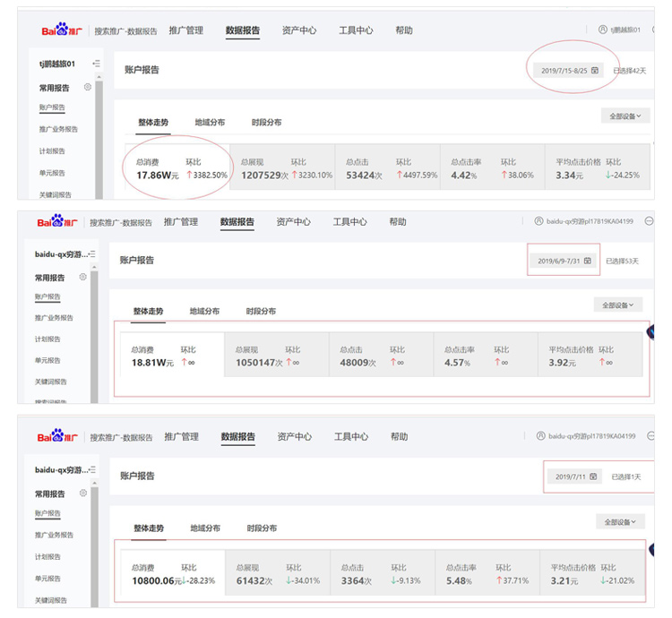Open the more-options circle icon in 2019/7/11 report header
Image resolution: width=672 pixels, height=618 pixels.
point(650,436)
